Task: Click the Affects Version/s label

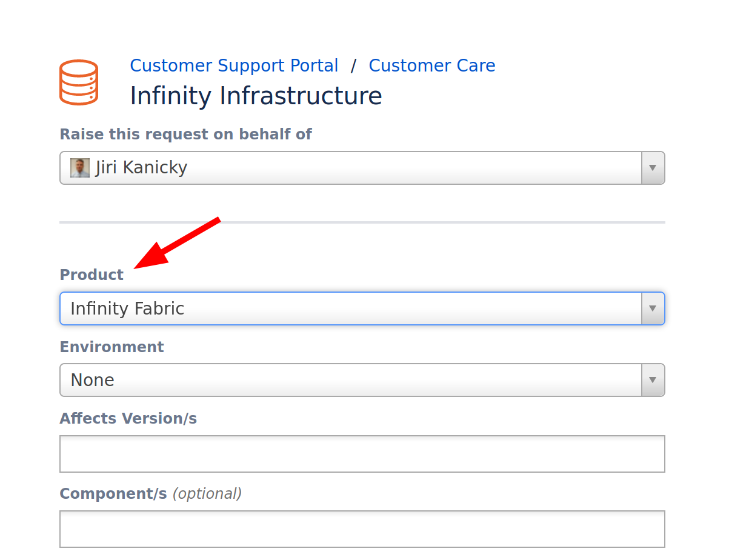Action: tap(128, 418)
